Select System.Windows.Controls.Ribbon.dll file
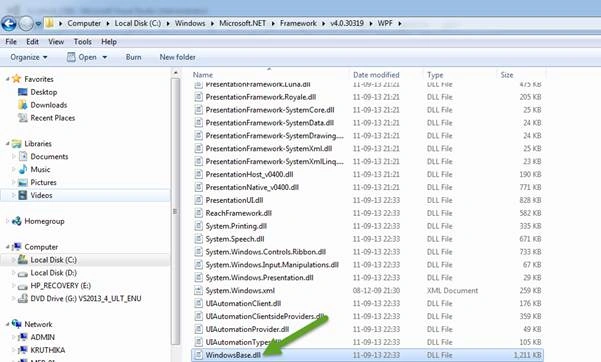The width and height of the screenshot is (601, 362). [x=266, y=252]
